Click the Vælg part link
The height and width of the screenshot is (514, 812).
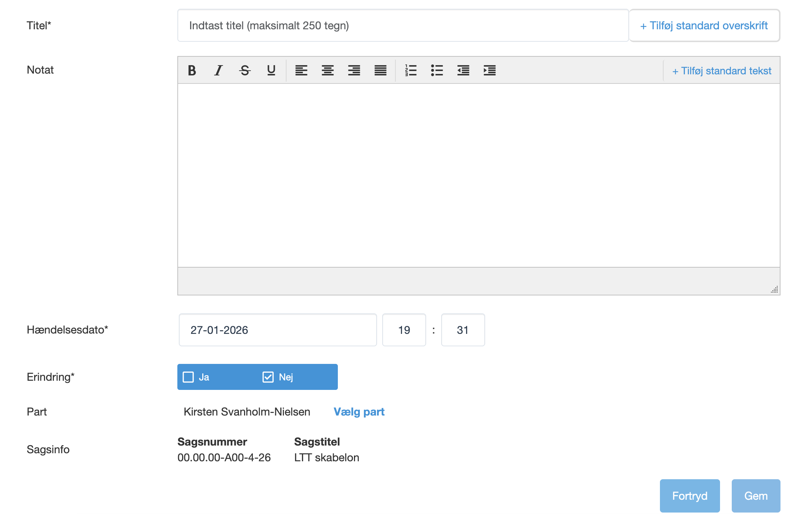click(359, 412)
